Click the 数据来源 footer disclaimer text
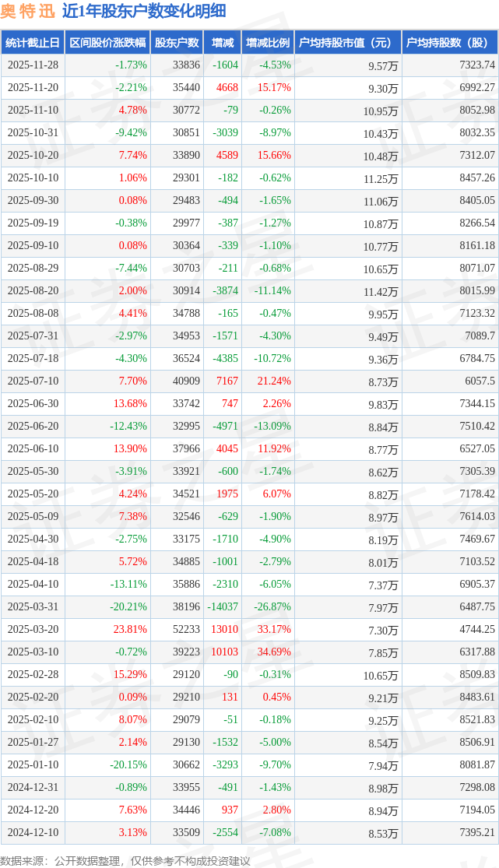499x868 pixels. pyautogui.click(x=125, y=860)
